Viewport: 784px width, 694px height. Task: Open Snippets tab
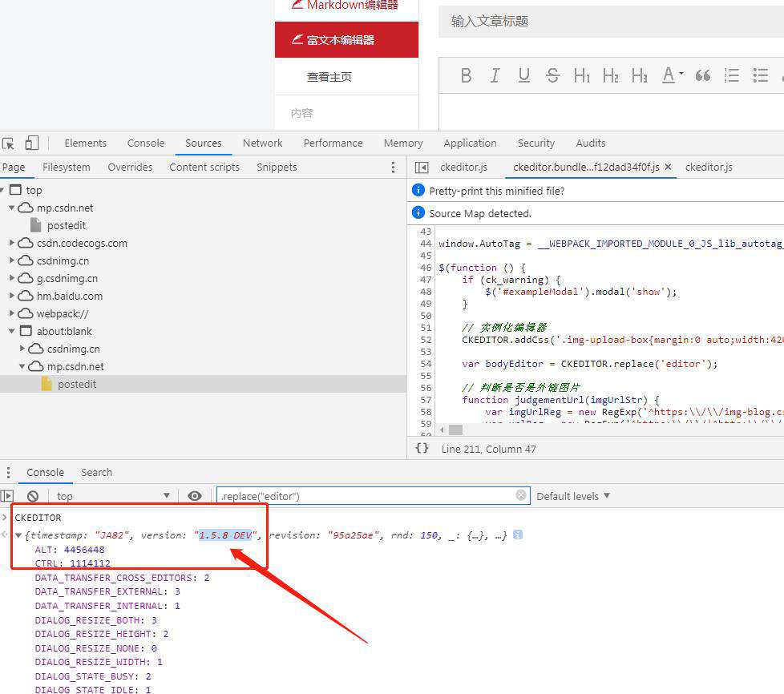[277, 167]
